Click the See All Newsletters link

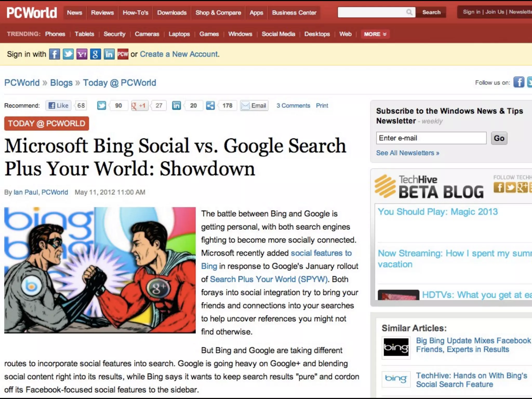408,153
